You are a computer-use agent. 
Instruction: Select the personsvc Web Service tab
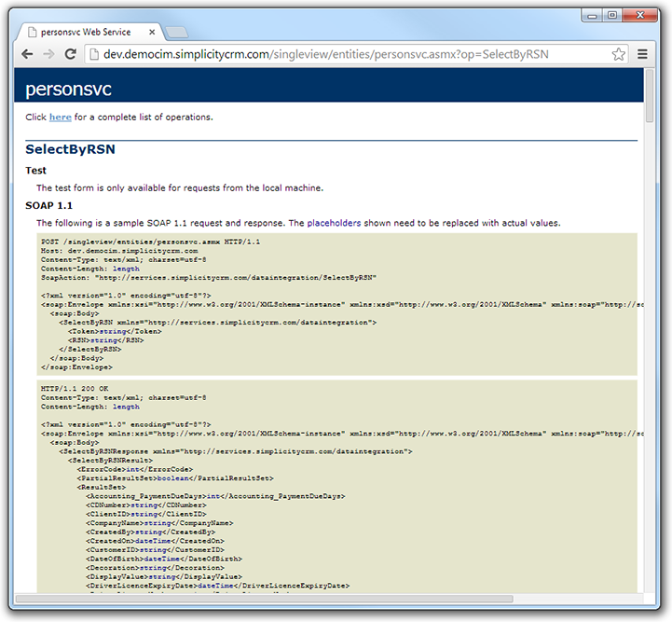tap(89, 32)
